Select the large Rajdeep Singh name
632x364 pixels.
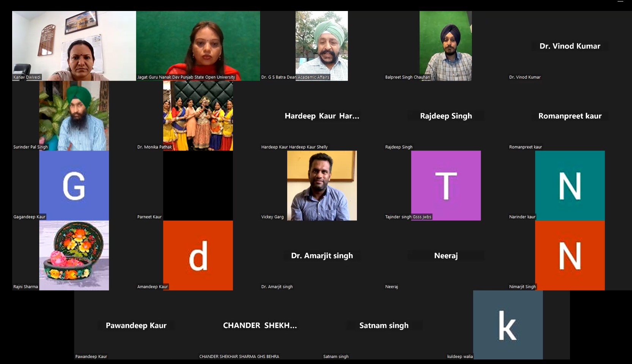pyautogui.click(x=446, y=116)
